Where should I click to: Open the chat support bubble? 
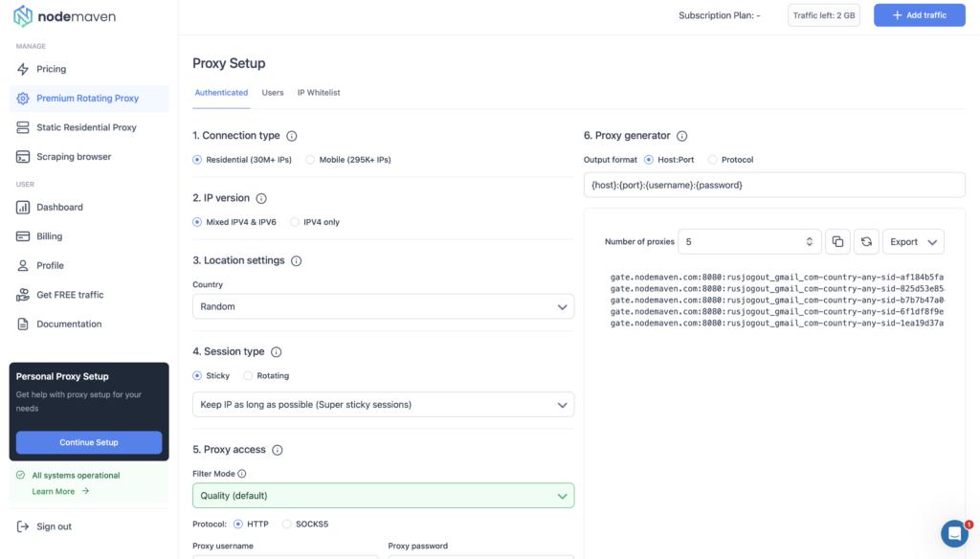tap(954, 533)
